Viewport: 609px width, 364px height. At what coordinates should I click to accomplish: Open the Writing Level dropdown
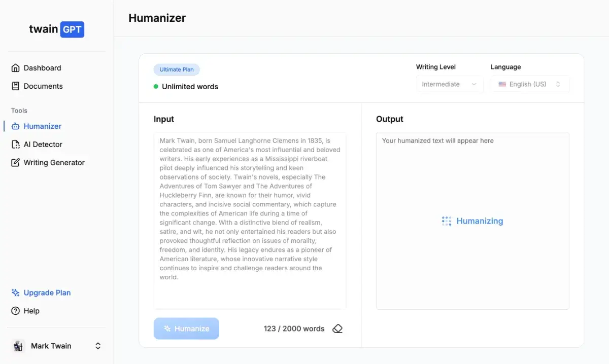coord(450,84)
